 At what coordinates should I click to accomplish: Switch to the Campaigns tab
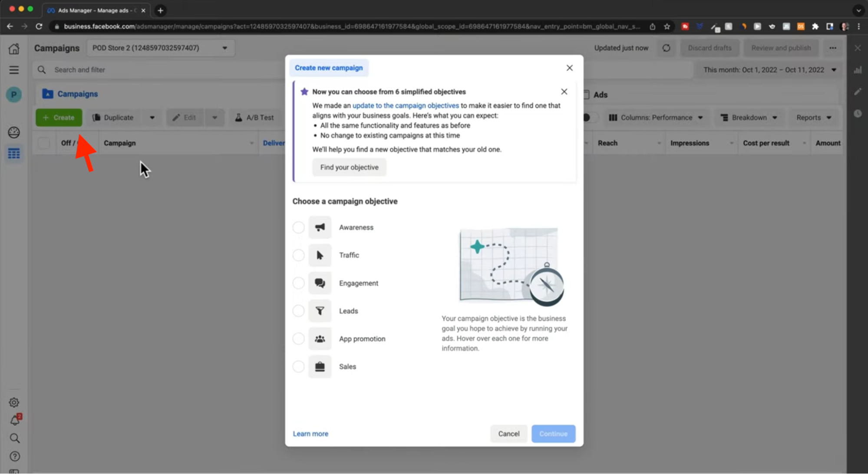70,94
